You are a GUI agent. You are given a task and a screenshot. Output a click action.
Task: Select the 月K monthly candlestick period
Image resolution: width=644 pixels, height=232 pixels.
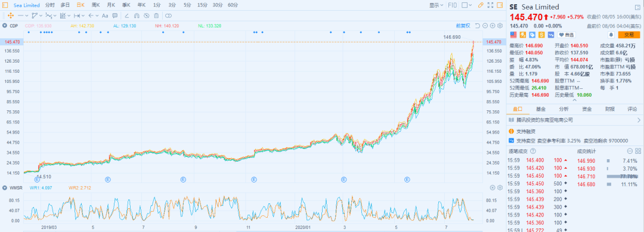pyautogui.click(x=111, y=5)
